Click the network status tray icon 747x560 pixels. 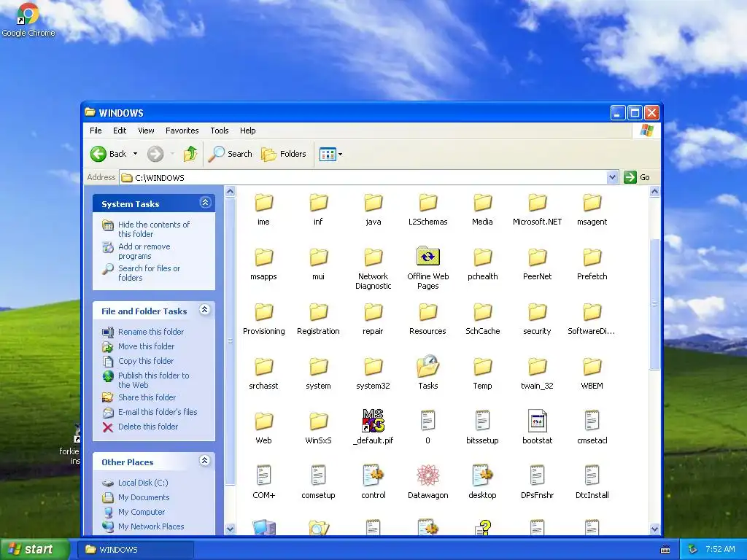[693, 549]
